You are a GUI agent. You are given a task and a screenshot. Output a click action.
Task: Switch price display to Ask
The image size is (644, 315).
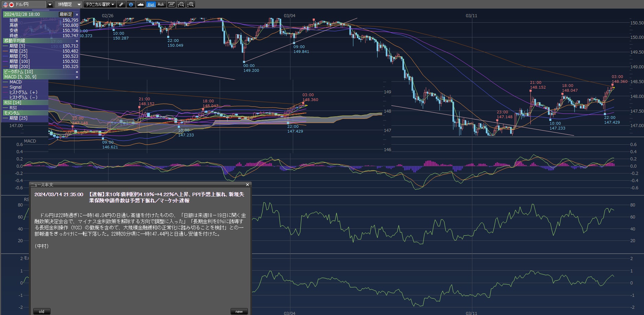point(161,4)
